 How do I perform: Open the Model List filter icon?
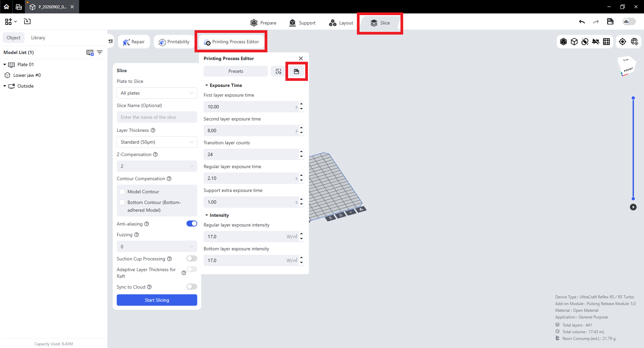pos(100,52)
